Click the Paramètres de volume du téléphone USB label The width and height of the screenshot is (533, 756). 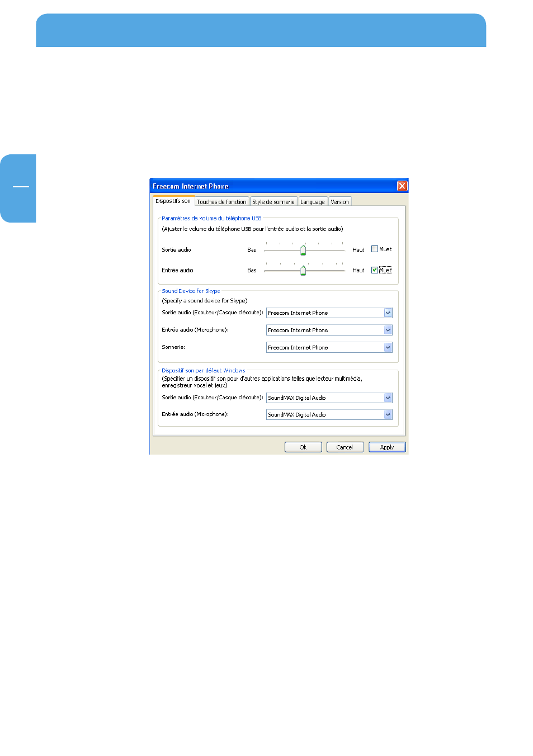pos(211,219)
